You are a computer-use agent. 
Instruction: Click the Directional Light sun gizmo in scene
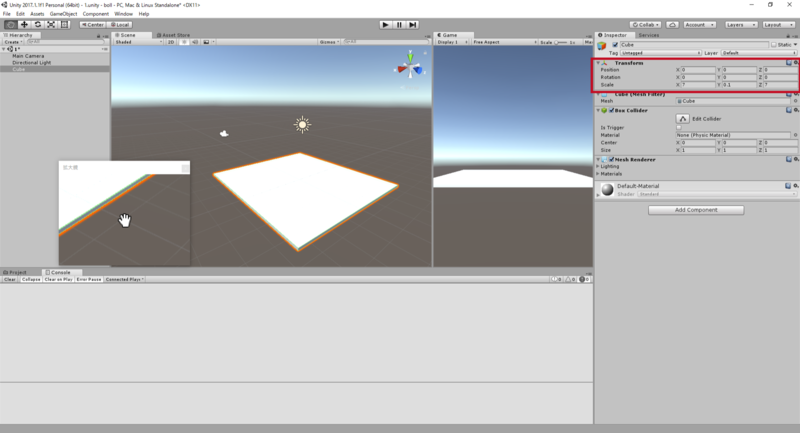click(302, 124)
